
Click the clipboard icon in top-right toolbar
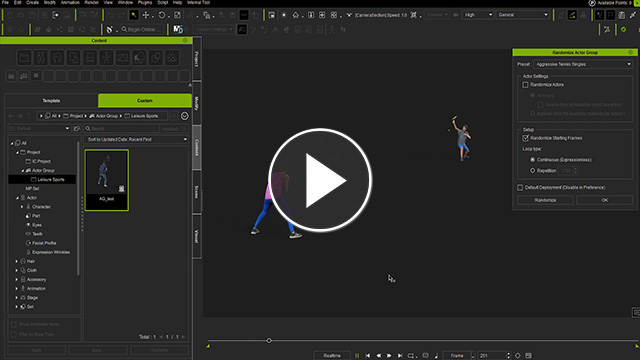point(621,15)
